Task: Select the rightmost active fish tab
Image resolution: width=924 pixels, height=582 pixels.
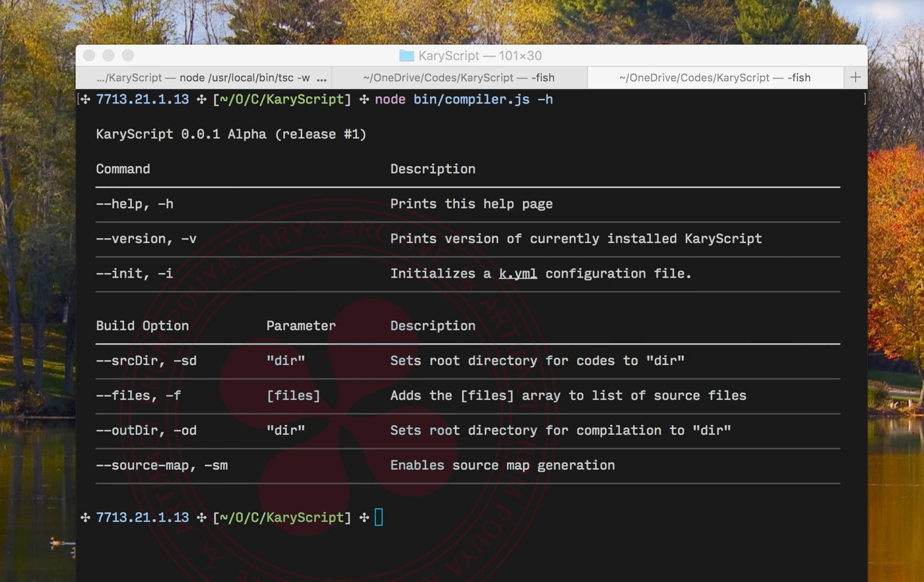Action: pos(715,78)
